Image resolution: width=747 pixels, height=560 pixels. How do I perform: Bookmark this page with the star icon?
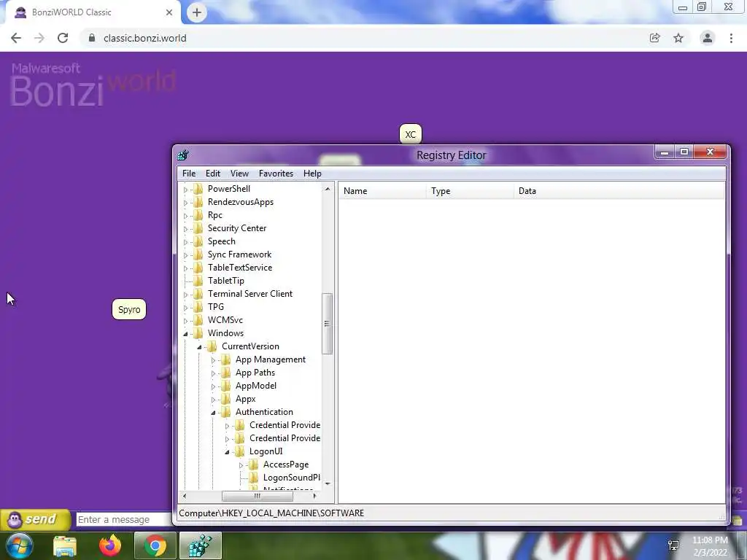click(678, 38)
